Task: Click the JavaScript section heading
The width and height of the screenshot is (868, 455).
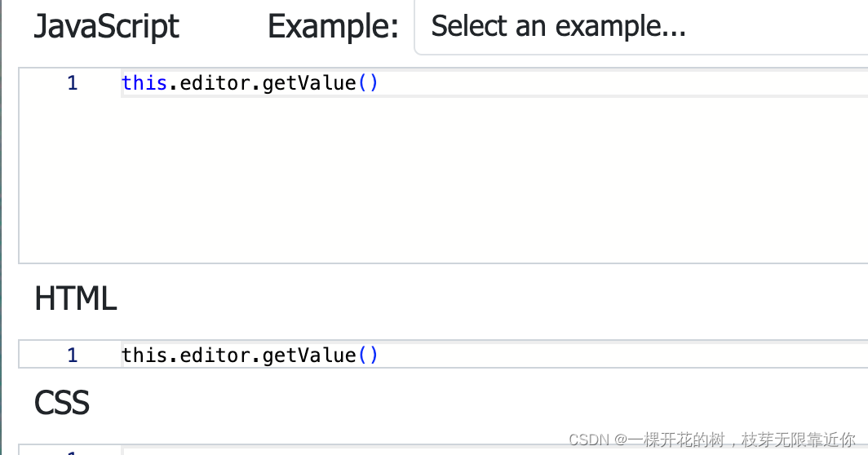Action: [107, 27]
